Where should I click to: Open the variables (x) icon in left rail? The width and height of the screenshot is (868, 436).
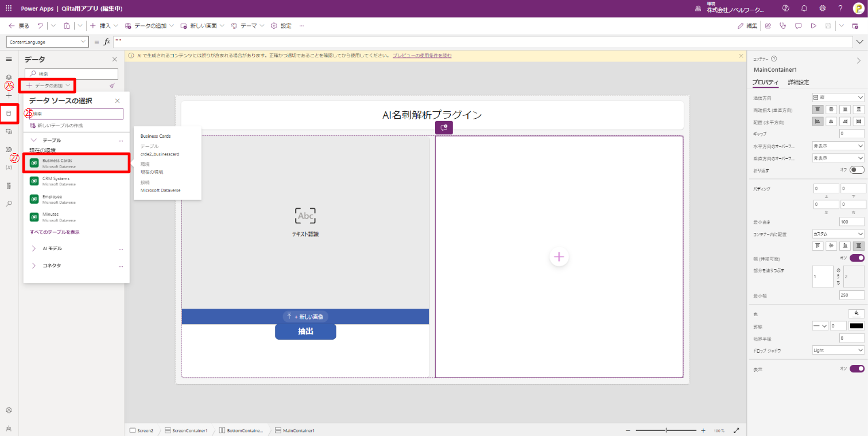pos(9,167)
